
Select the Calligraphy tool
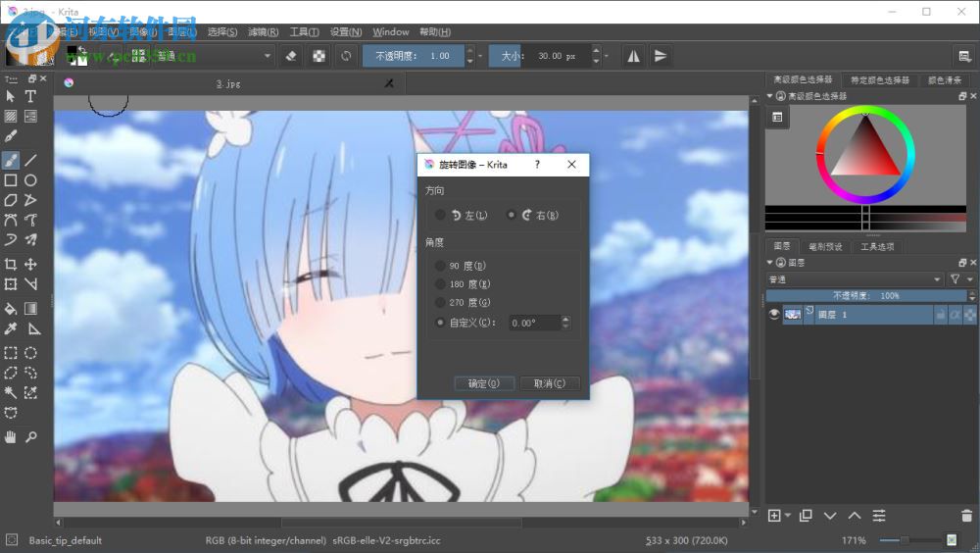point(11,135)
